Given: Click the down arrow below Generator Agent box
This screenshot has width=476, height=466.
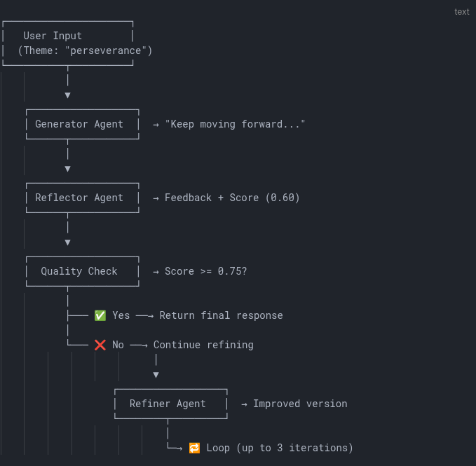Looking at the screenshot, I should [x=67, y=168].
